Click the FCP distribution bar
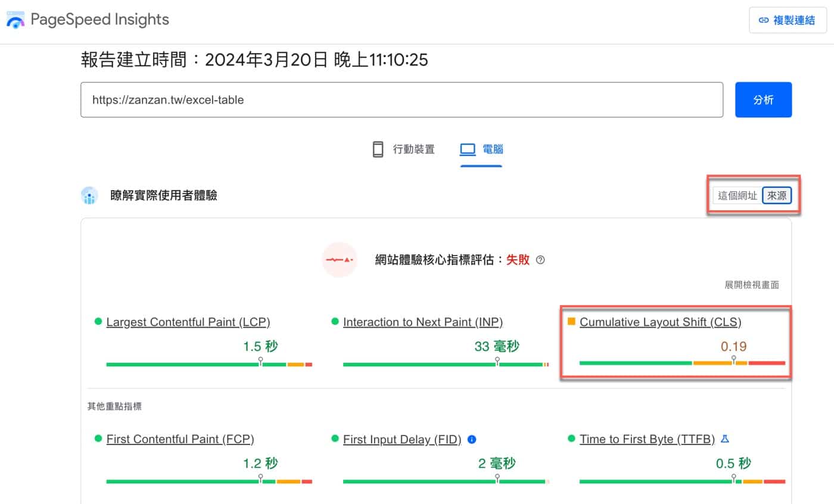This screenshot has width=834, height=504. (x=209, y=481)
